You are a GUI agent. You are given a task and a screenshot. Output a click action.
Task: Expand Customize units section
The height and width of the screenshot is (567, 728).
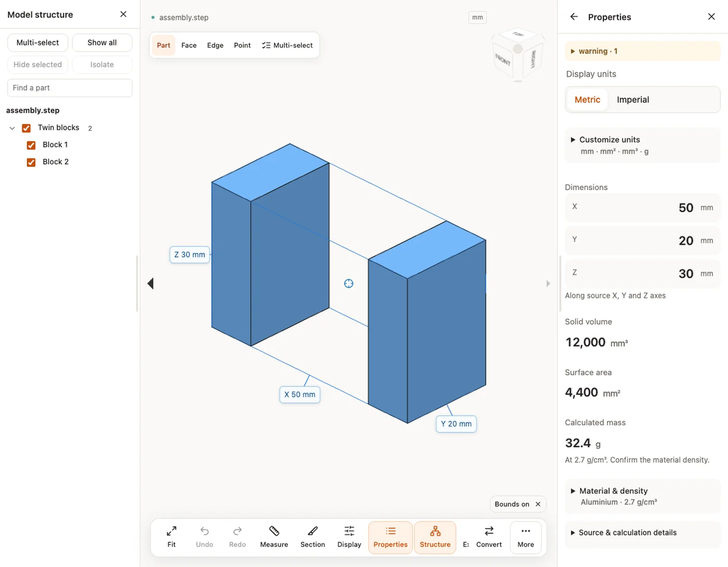click(x=642, y=145)
